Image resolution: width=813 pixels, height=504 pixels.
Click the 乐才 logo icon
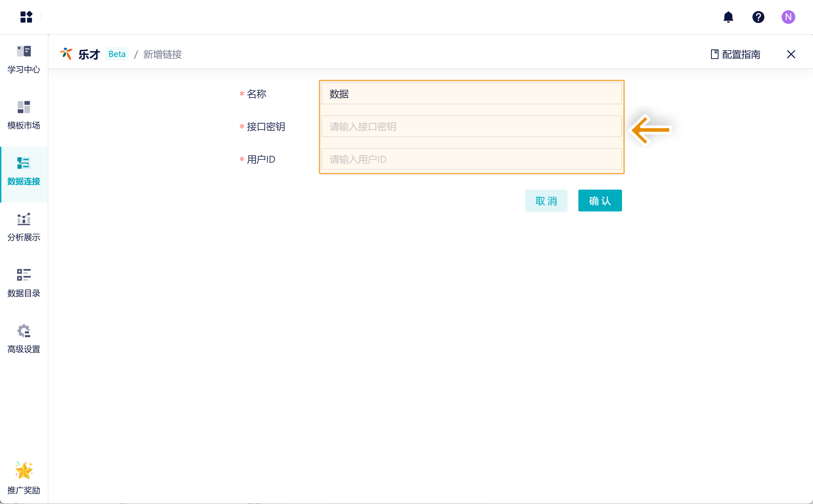66,54
